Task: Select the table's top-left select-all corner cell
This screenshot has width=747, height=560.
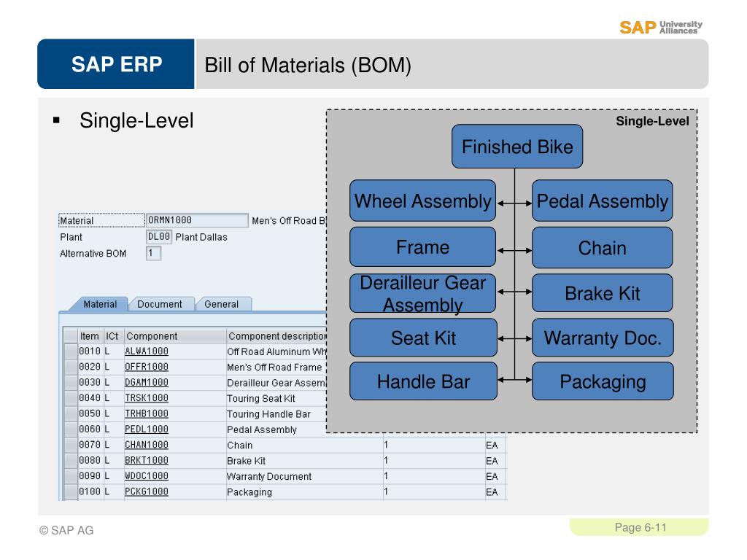Action: 71,336
